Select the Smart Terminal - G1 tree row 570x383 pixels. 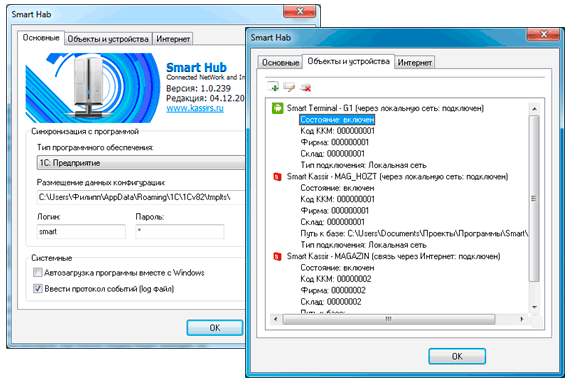pyautogui.click(x=385, y=108)
